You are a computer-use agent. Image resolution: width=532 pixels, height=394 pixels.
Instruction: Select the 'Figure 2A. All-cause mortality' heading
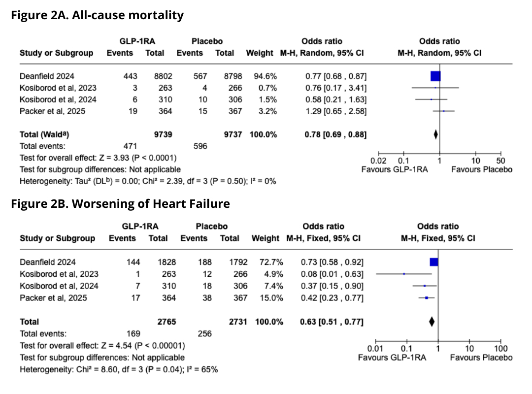pyautogui.click(x=97, y=15)
